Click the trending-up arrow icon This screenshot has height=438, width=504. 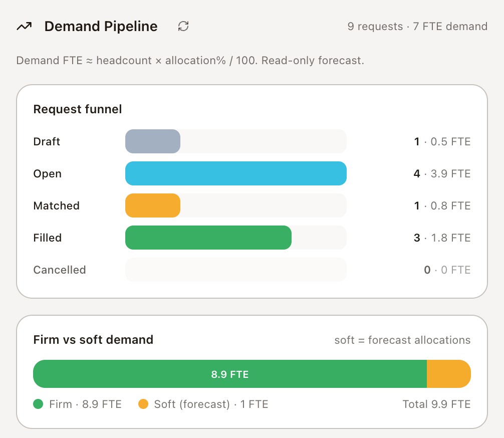24,27
